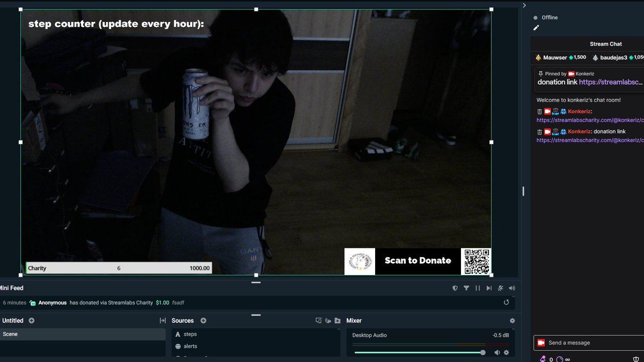Toggle the crossed-out alert icon in Mini Feed

[500, 288]
